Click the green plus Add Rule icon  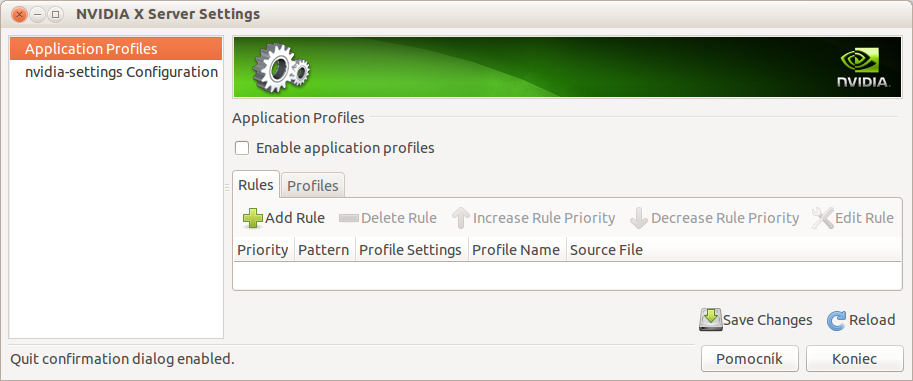pyautogui.click(x=253, y=218)
